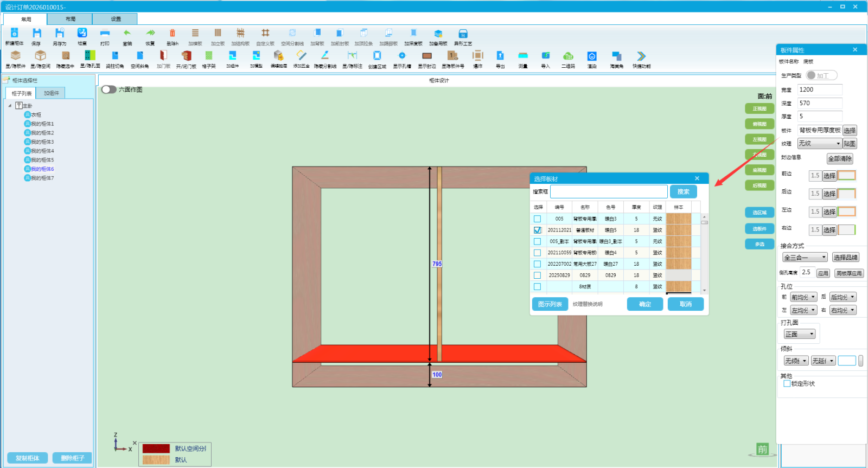
Task: Enable the 锁定形状 checkbox
Action: 787,383
